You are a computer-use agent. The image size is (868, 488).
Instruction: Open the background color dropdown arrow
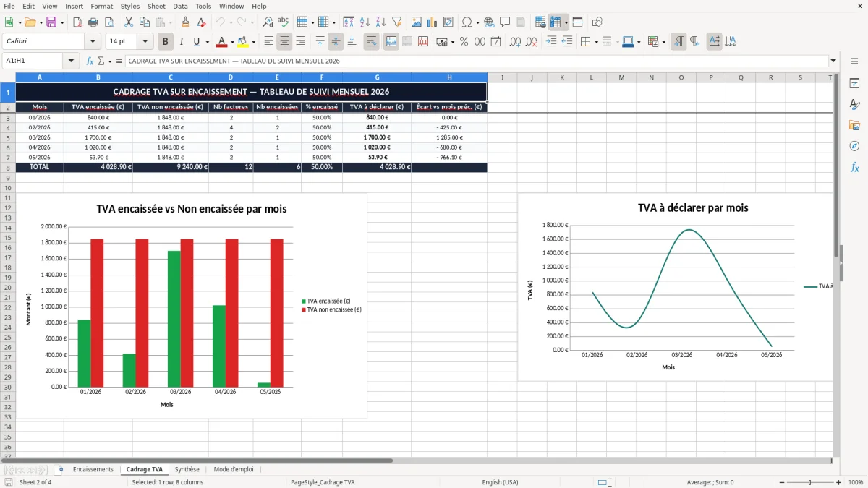(x=253, y=42)
